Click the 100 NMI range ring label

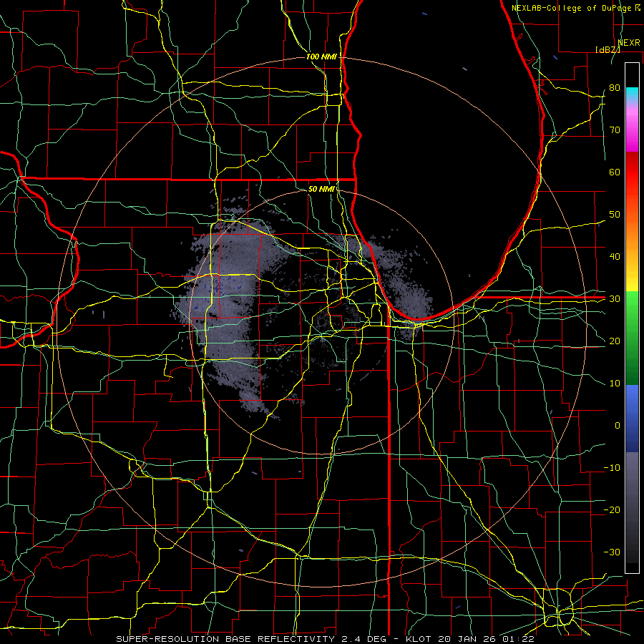click(321, 57)
